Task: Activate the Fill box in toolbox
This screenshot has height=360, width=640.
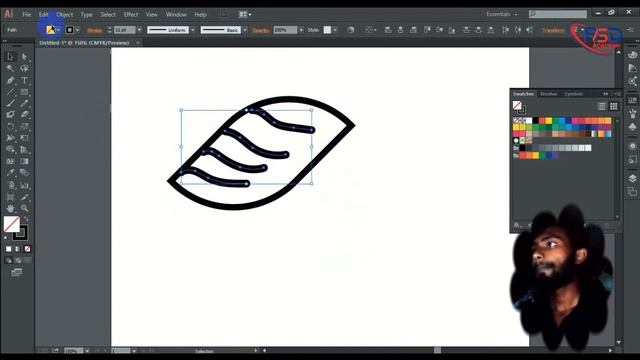Action: point(11,224)
